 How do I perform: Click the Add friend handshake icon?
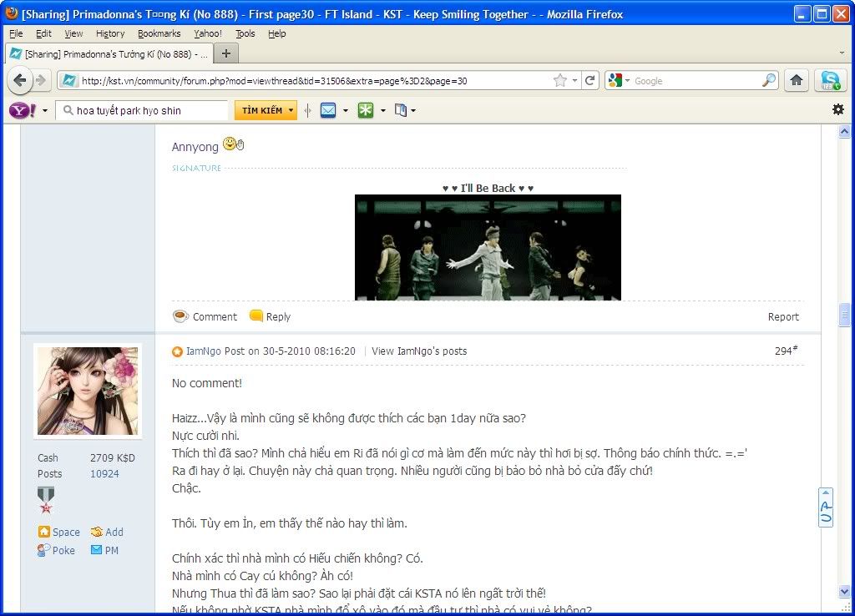tap(97, 532)
